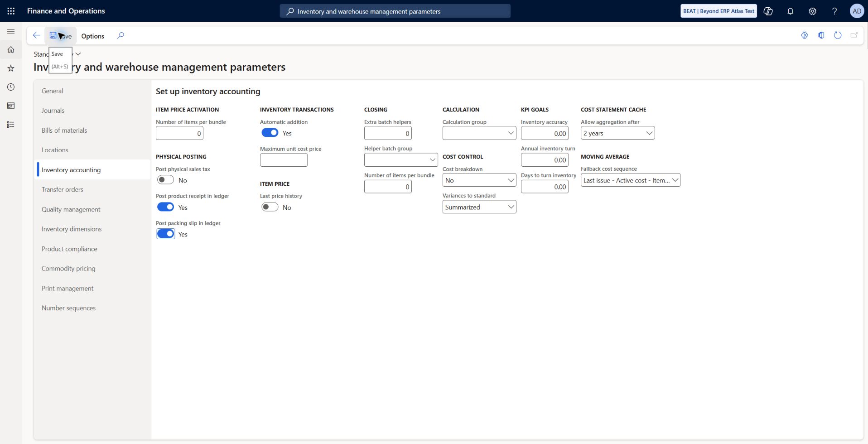This screenshot has height=444, width=868.
Task: Toggle Automatic addition switch
Action: (x=270, y=133)
